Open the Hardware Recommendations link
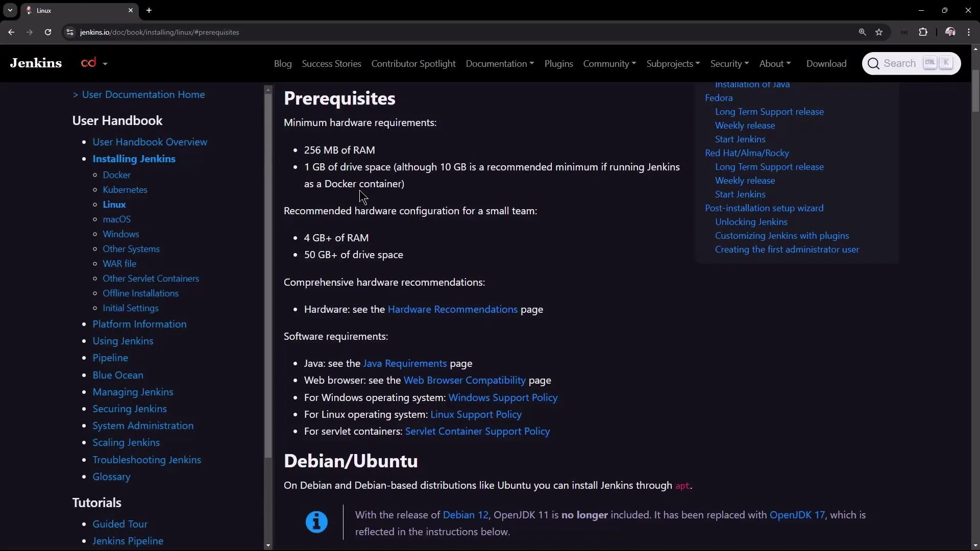Image resolution: width=980 pixels, height=551 pixels. tap(452, 310)
